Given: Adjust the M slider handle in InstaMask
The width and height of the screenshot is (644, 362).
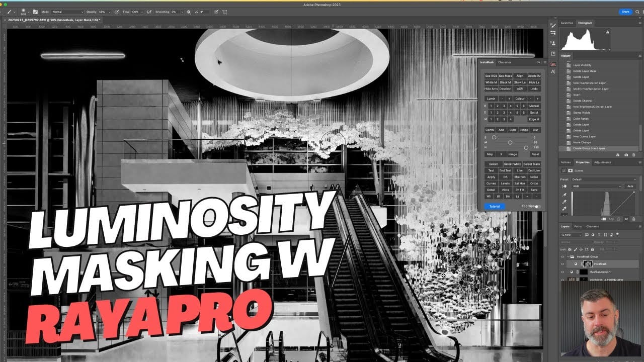Looking at the screenshot, I should [510, 143].
